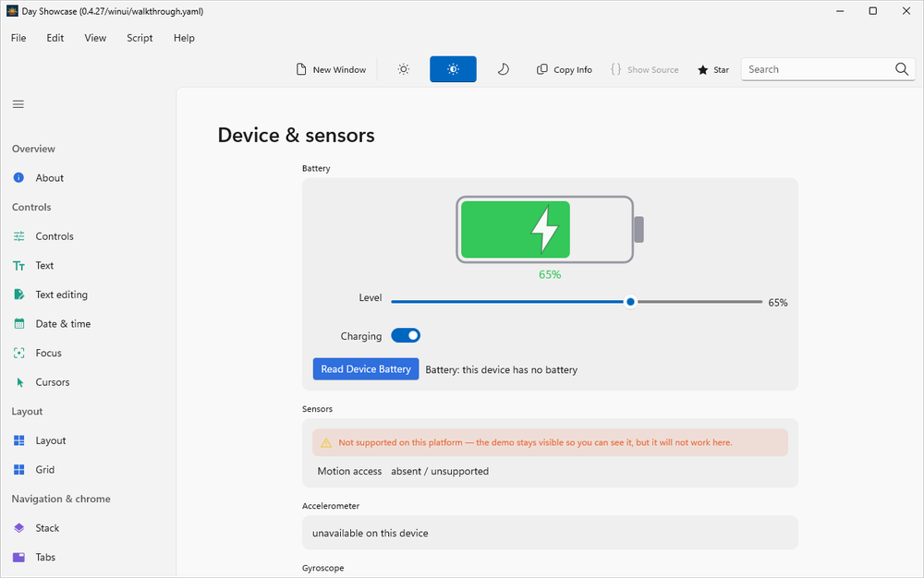Click the Stack layers icon in sidebar
924x578 pixels.
pyautogui.click(x=18, y=528)
